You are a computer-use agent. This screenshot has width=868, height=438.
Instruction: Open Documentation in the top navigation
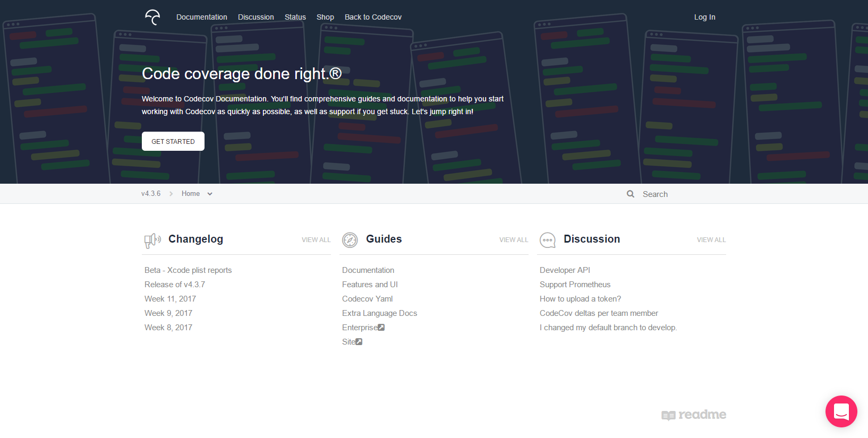pos(202,17)
